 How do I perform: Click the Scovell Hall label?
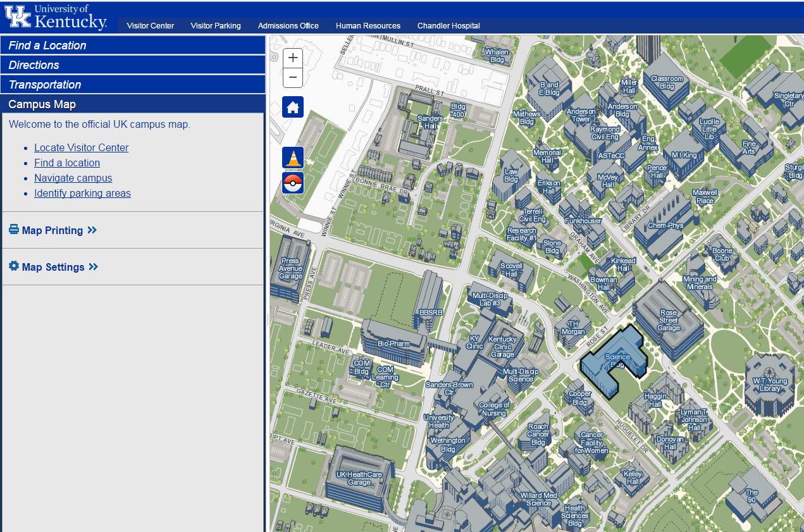coord(512,270)
